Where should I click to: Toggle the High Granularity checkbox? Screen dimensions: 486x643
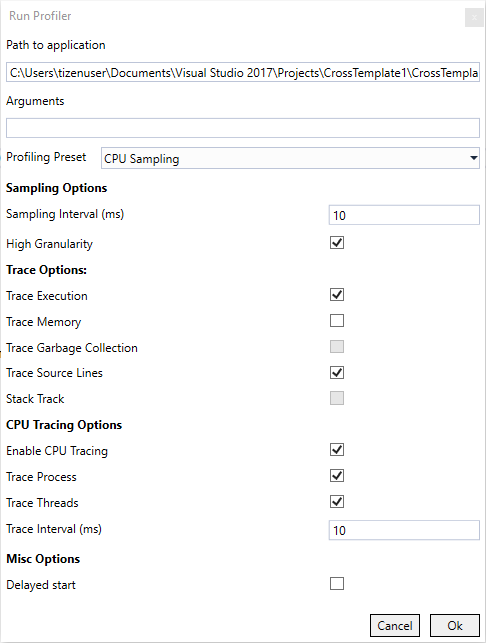[337, 243]
